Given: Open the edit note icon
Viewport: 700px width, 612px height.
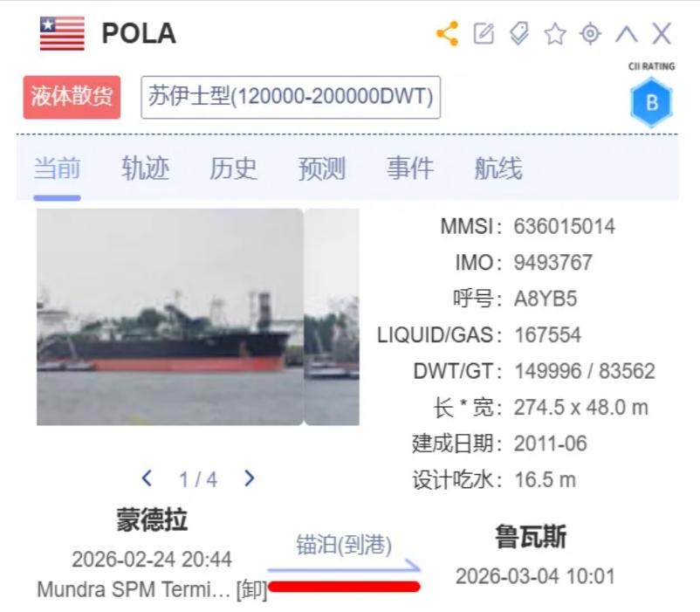Looking at the screenshot, I should pyautogui.click(x=484, y=33).
